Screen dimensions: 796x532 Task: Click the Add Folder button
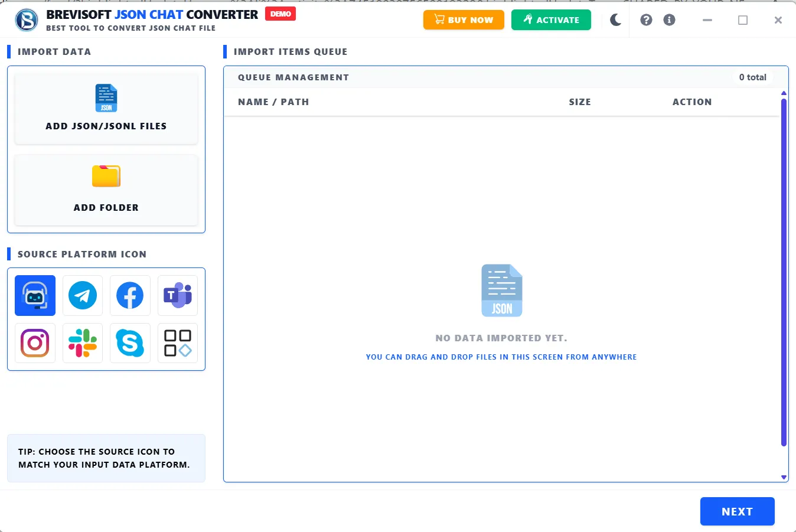click(106, 190)
